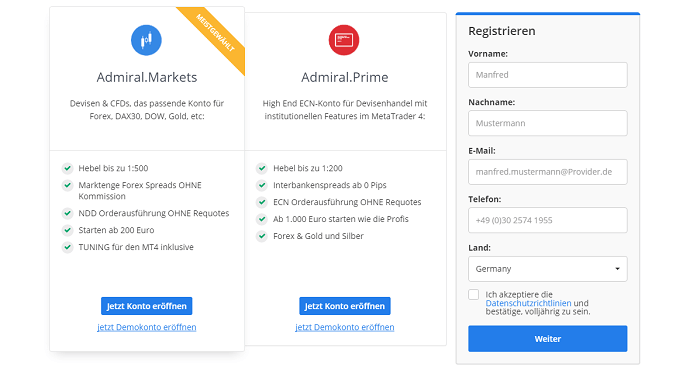This screenshot has height=374, width=690.
Task: Click the blue Admiral.Markets candlestick icon
Action: [146, 40]
